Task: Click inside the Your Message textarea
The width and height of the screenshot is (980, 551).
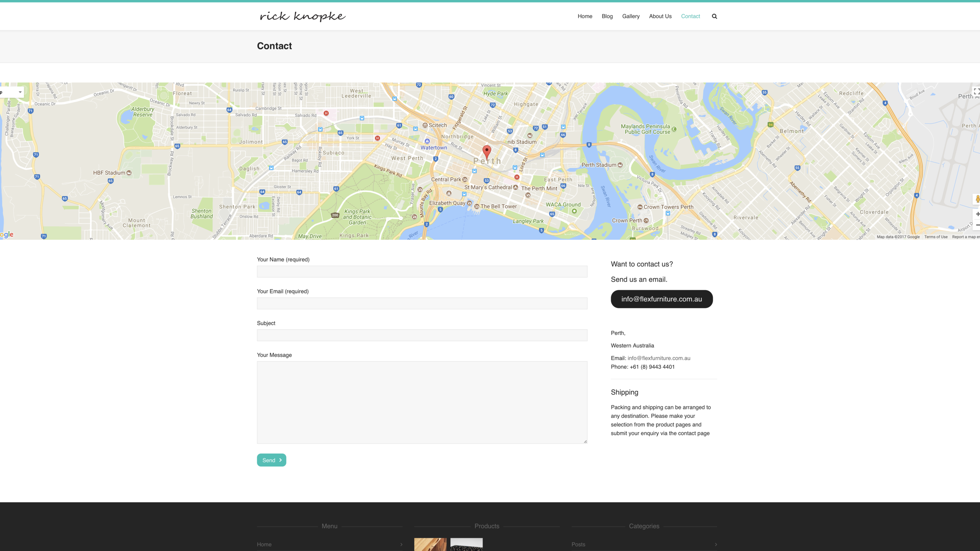Action: click(x=422, y=402)
